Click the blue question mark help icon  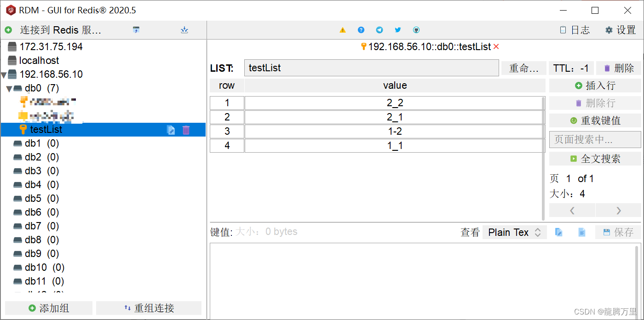[x=361, y=30]
